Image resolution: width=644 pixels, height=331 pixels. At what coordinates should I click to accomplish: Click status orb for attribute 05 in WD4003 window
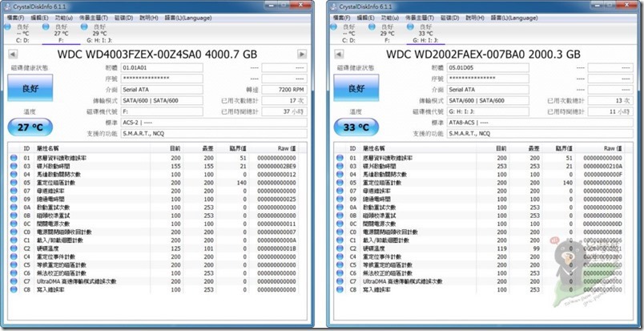14,183
